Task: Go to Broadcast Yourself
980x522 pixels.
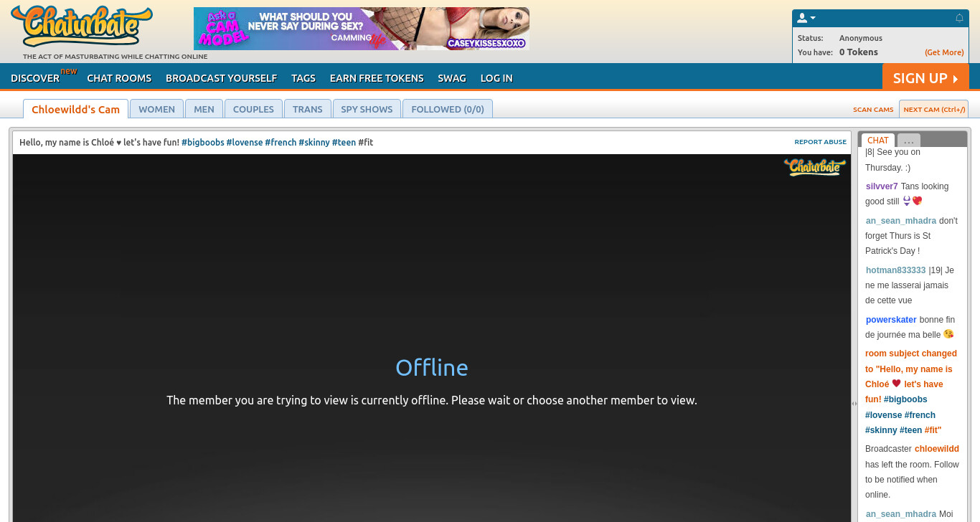Action: (x=221, y=78)
